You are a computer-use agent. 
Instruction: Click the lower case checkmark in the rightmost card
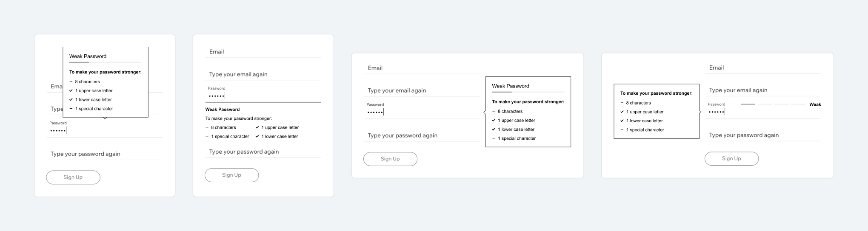(622, 121)
